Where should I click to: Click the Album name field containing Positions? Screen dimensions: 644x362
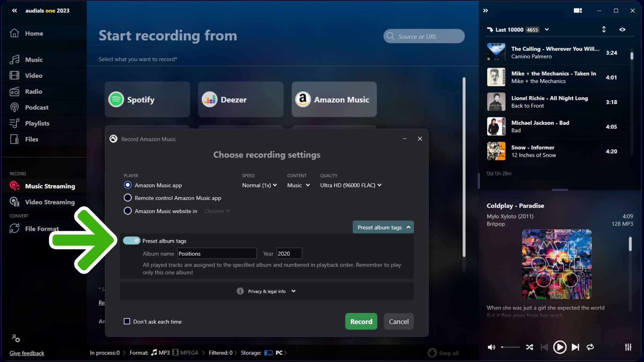point(217,254)
